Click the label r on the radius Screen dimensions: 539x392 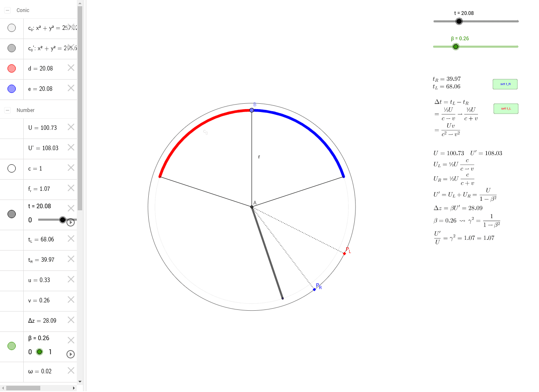point(259,157)
